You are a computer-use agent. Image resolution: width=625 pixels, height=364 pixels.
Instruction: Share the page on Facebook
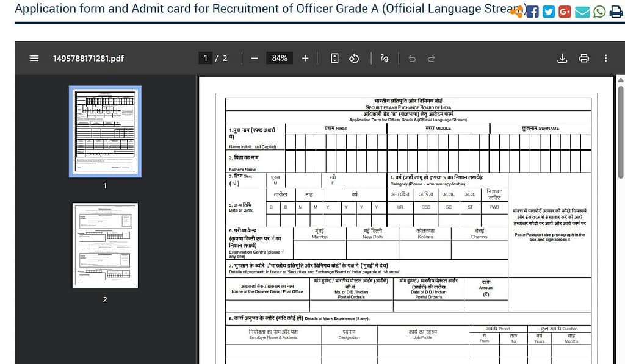point(532,12)
